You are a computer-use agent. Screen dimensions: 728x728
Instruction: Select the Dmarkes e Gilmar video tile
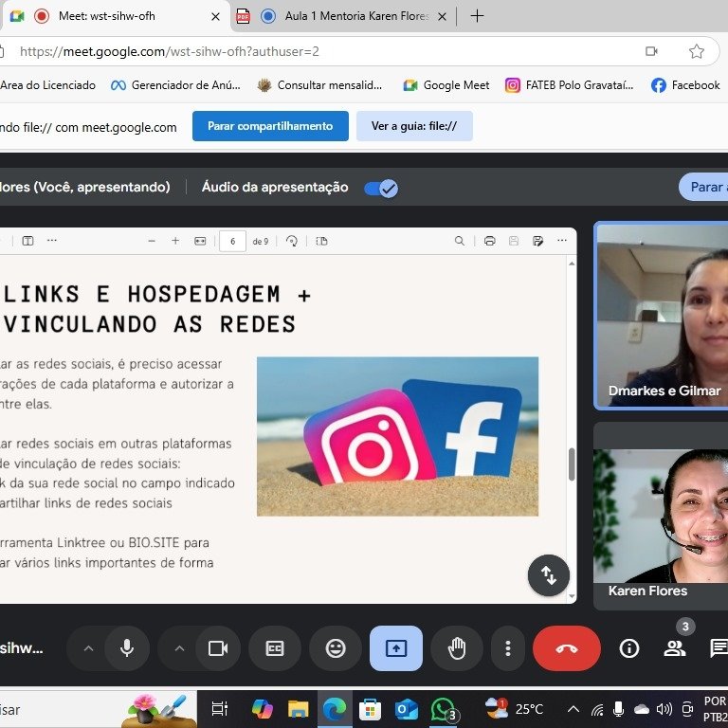(x=661, y=316)
